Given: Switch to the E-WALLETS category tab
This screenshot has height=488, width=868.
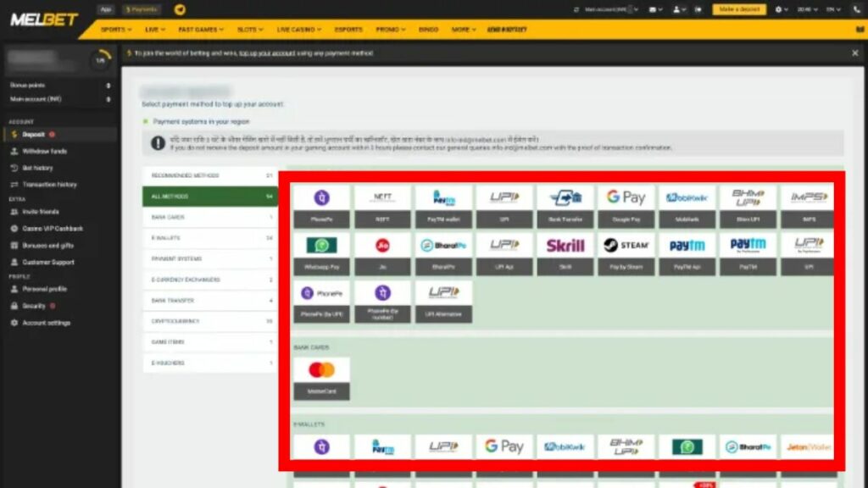Looking at the screenshot, I should (x=210, y=238).
